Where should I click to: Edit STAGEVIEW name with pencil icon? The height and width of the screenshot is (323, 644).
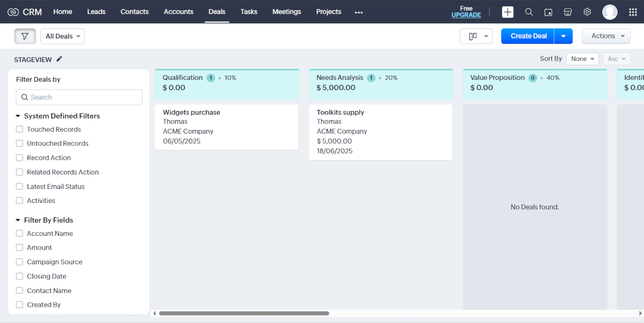tap(59, 59)
